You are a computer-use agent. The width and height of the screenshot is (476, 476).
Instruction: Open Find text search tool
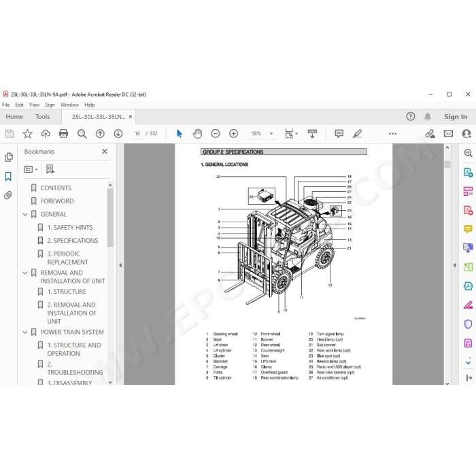pos(82,133)
